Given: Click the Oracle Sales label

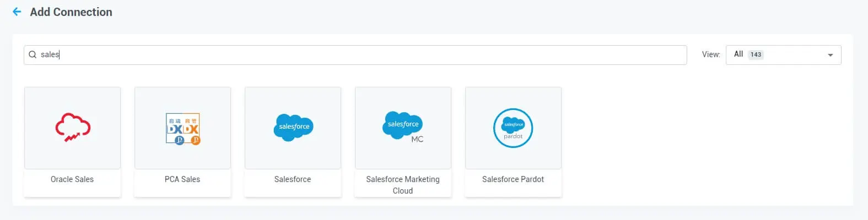Looking at the screenshot, I should pos(72,179).
